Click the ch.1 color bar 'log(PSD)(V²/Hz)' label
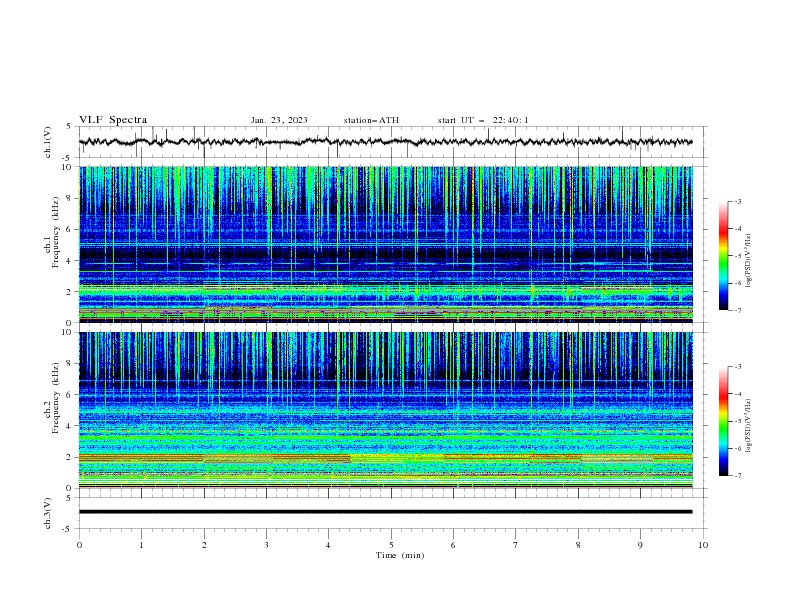Screen dimensions: 792x612 749,261
